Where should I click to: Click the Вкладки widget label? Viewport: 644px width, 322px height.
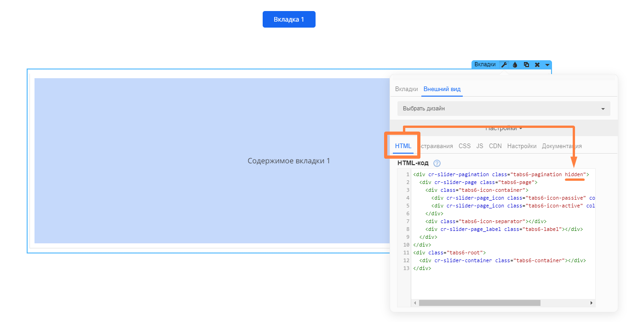(x=485, y=64)
